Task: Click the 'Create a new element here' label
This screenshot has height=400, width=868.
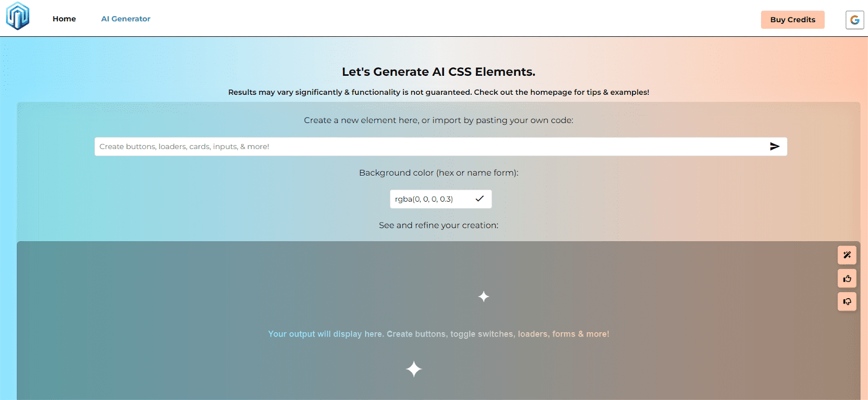Action: click(438, 120)
